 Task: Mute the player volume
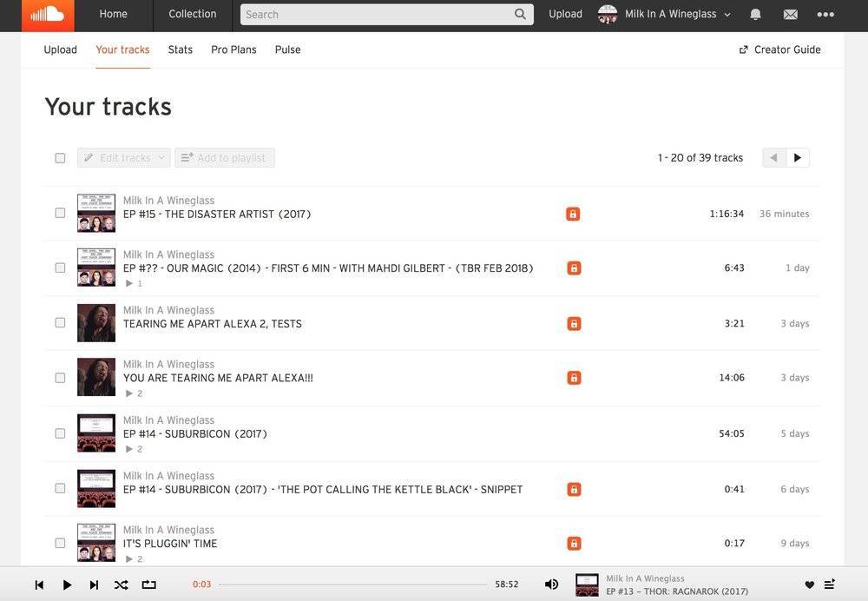(x=551, y=584)
